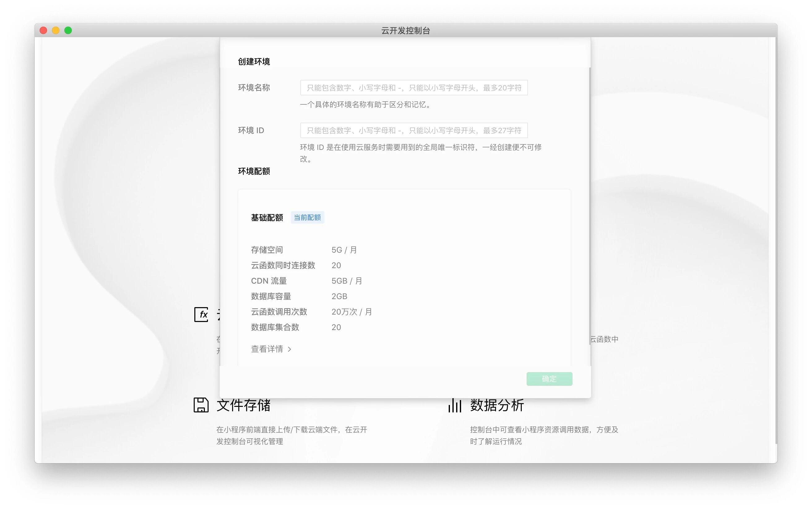The image size is (812, 509).
Task: Click into the 环境 ID text field
Action: pos(413,130)
